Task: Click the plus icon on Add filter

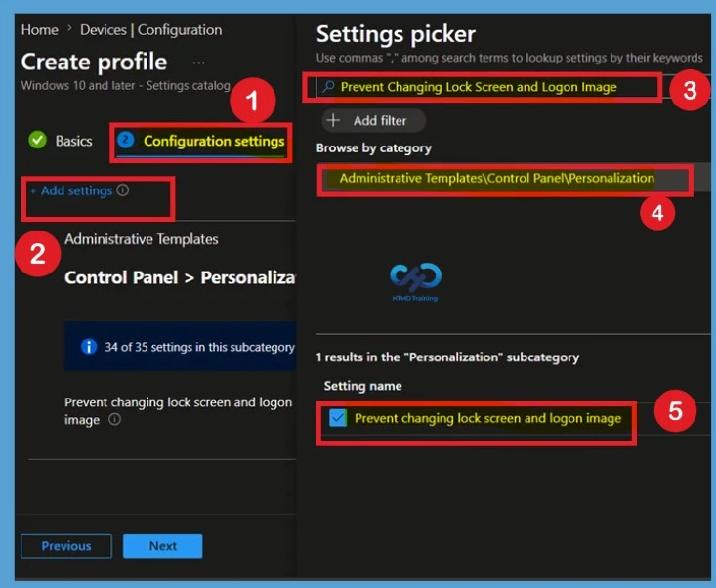Action: click(x=333, y=120)
